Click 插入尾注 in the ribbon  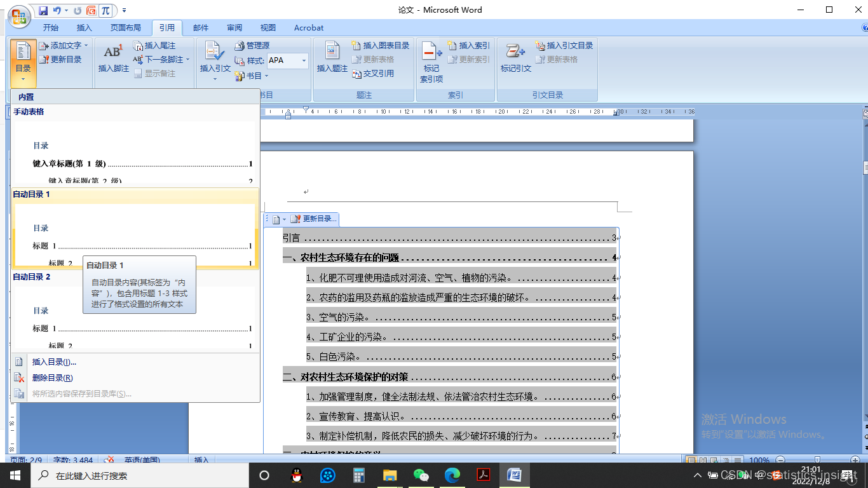tap(154, 46)
